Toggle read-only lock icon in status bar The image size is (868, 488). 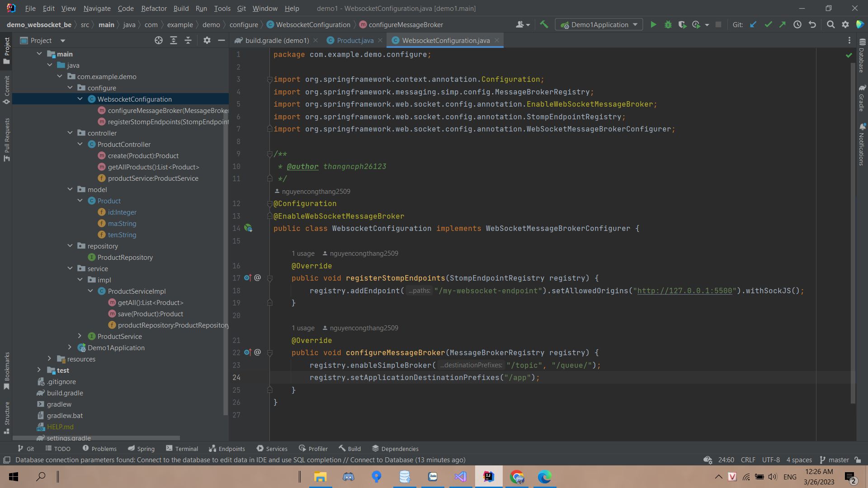point(858,460)
